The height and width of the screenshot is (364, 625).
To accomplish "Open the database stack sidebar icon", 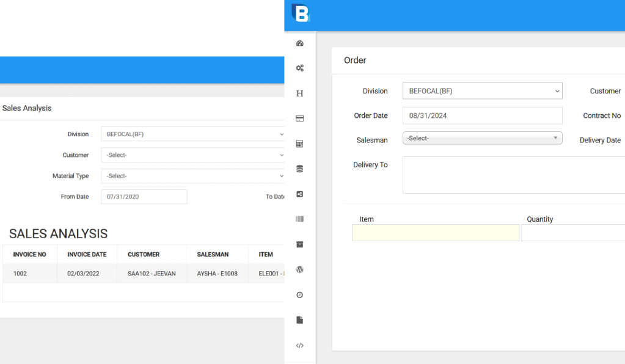I will [299, 169].
